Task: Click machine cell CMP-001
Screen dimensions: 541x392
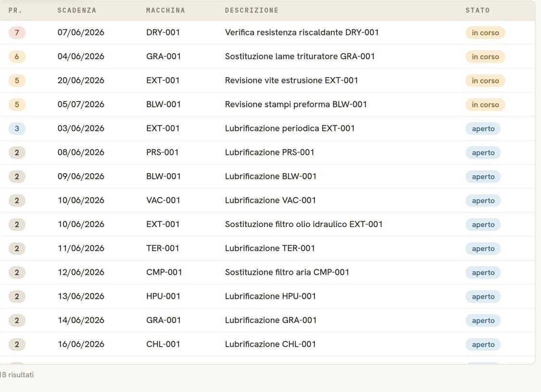Action: (x=164, y=272)
